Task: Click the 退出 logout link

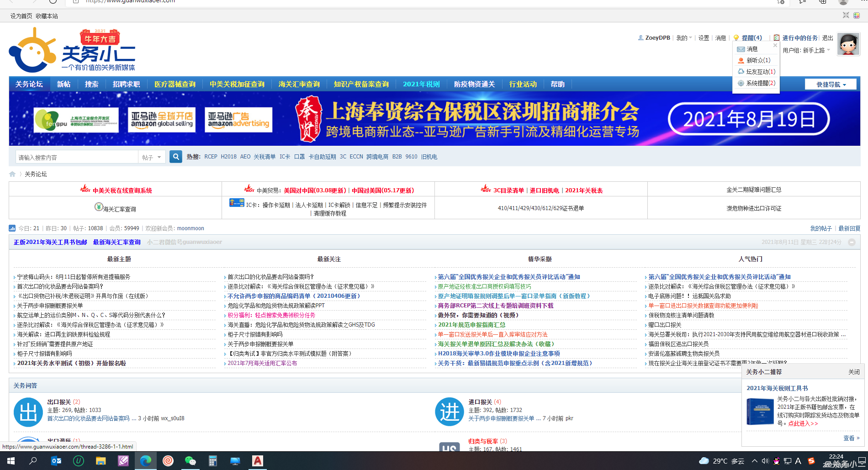Action: (828, 38)
